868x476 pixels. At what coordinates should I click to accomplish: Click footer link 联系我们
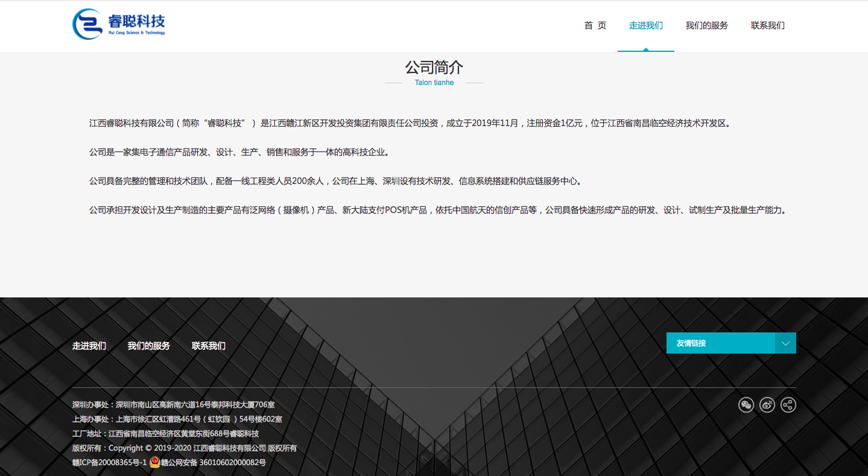pos(209,346)
